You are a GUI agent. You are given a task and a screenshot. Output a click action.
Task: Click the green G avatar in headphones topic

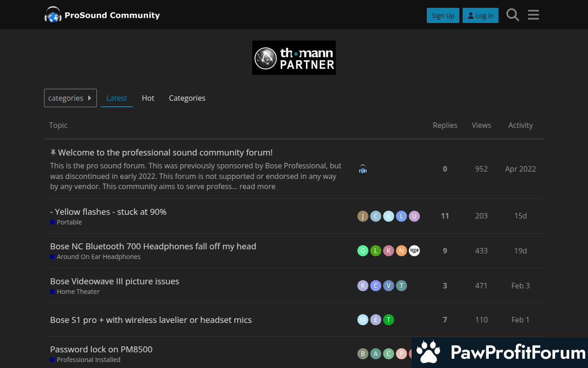click(x=363, y=251)
